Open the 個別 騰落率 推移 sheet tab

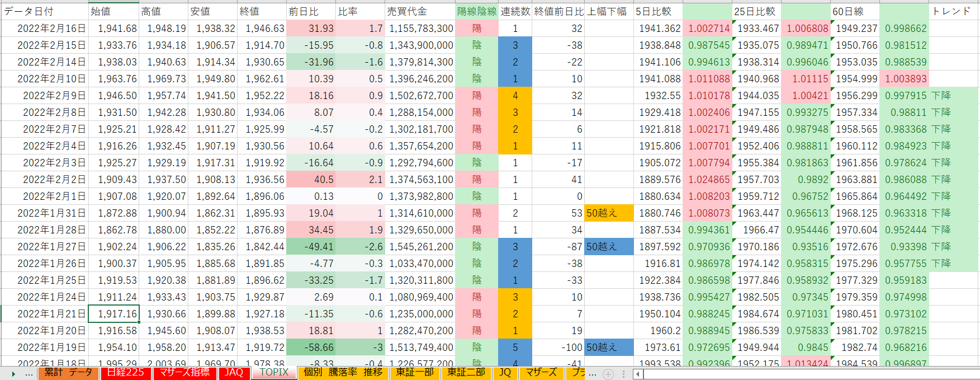343,373
